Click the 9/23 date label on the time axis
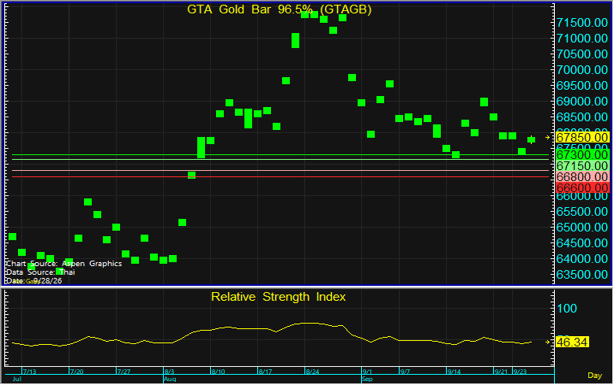 (x=520, y=371)
